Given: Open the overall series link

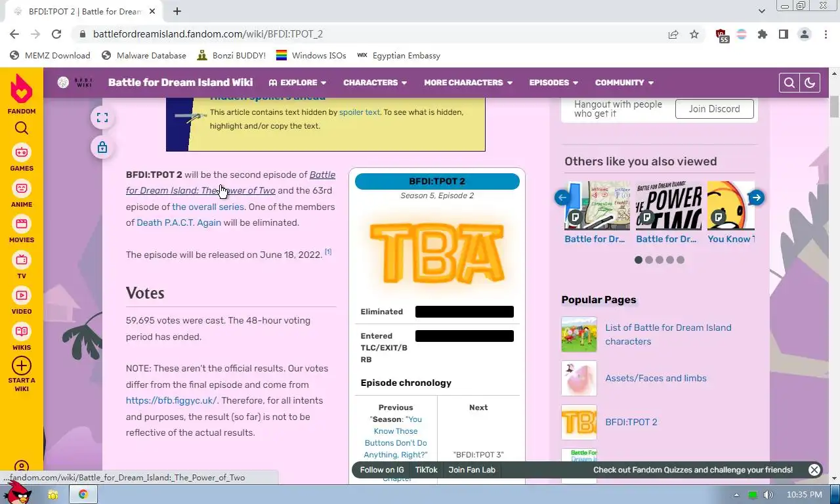Looking at the screenshot, I should click(207, 207).
